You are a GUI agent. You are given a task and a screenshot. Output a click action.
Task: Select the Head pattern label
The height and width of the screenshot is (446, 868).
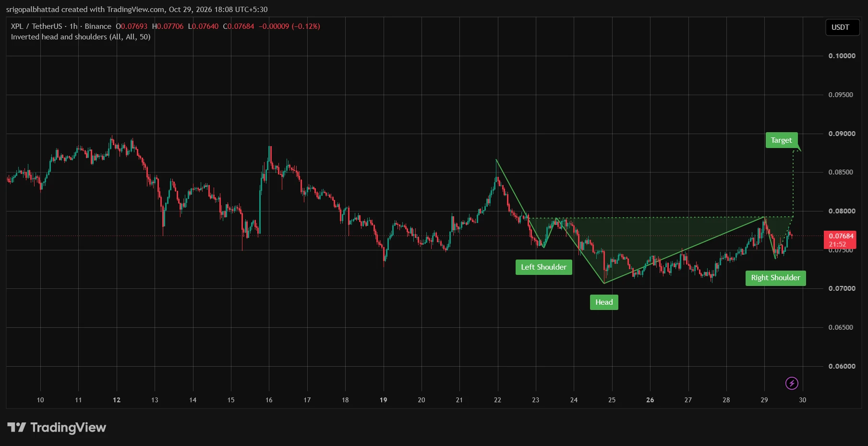coord(604,302)
